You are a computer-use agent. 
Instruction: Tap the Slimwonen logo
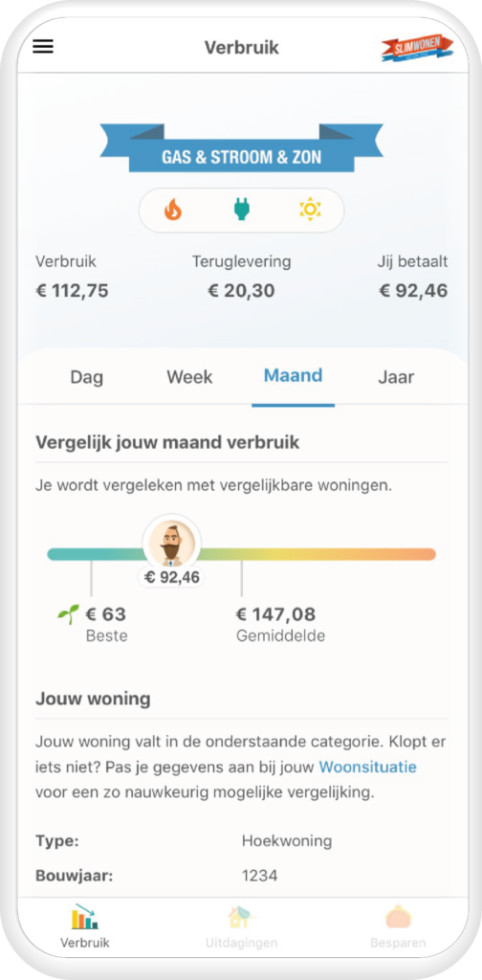(x=417, y=48)
